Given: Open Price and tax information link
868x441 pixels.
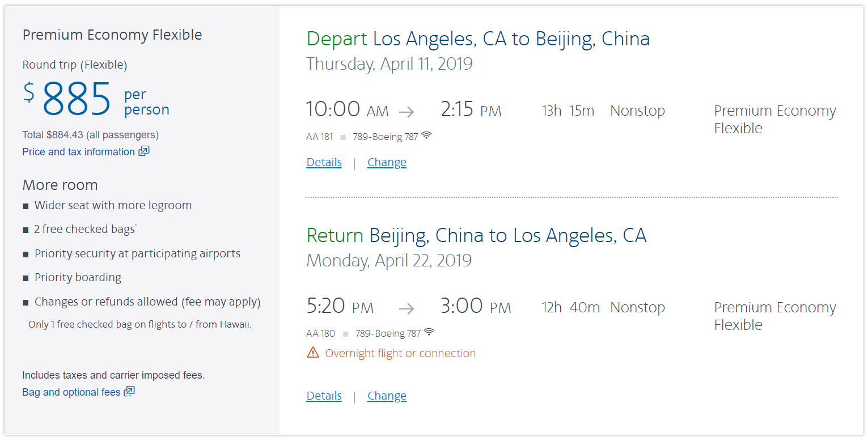Looking at the screenshot, I should (x=78, y=152).
